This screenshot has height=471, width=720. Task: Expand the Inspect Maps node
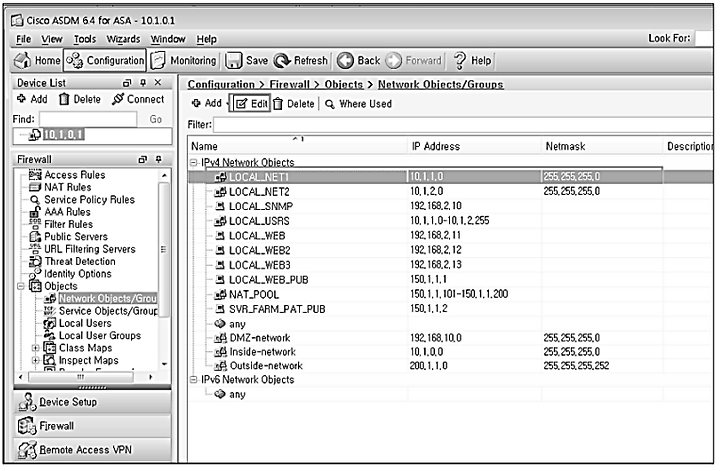tap(35, 361)
